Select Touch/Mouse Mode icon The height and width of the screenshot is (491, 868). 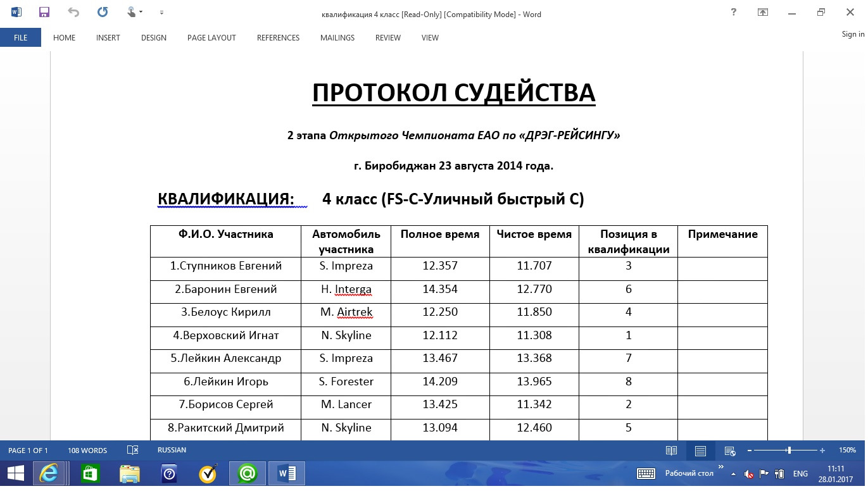coord(132,12)
